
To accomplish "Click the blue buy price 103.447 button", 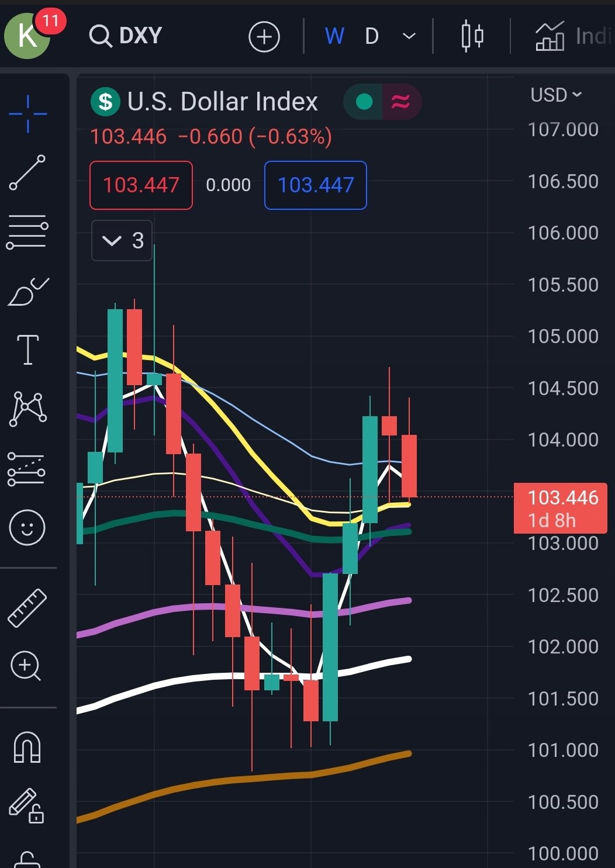I will click(316, 185).
